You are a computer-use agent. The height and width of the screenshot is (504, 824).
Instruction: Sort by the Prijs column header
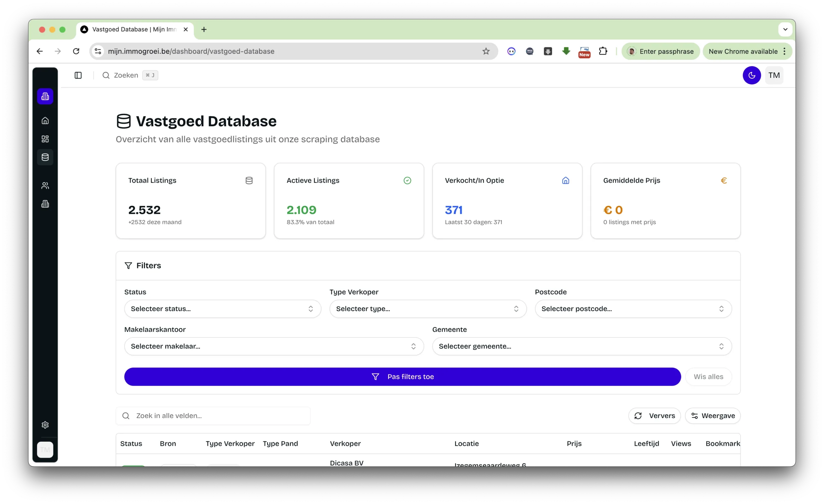(x=574, y=444)
